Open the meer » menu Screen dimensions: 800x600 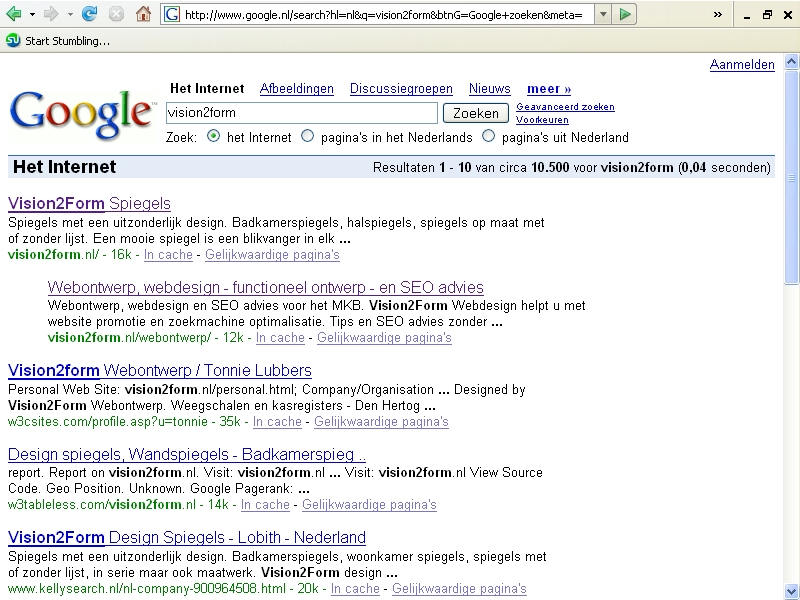(549, 89)
